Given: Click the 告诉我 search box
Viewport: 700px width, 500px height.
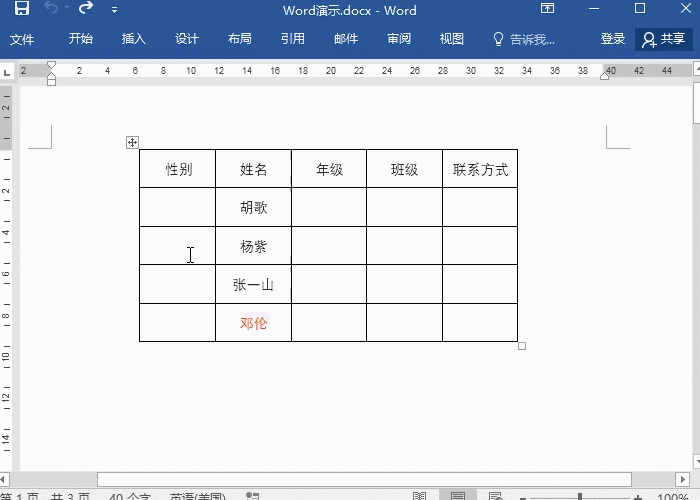Looking at the screenshot, I should pos(532,39).
